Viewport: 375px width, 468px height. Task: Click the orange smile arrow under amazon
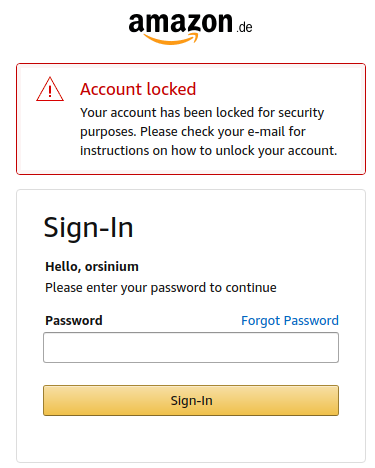[x=171, y=39]
